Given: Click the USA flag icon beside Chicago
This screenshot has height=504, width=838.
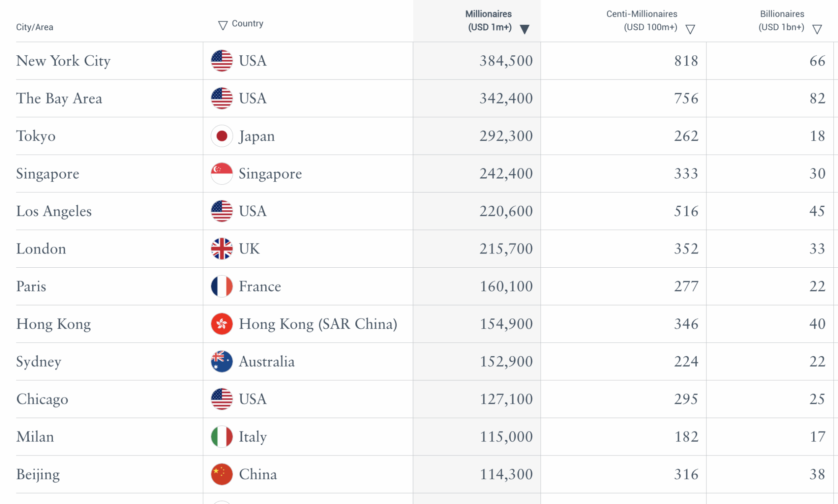Looking at the screenshot, I should click(x=222, y=399).
